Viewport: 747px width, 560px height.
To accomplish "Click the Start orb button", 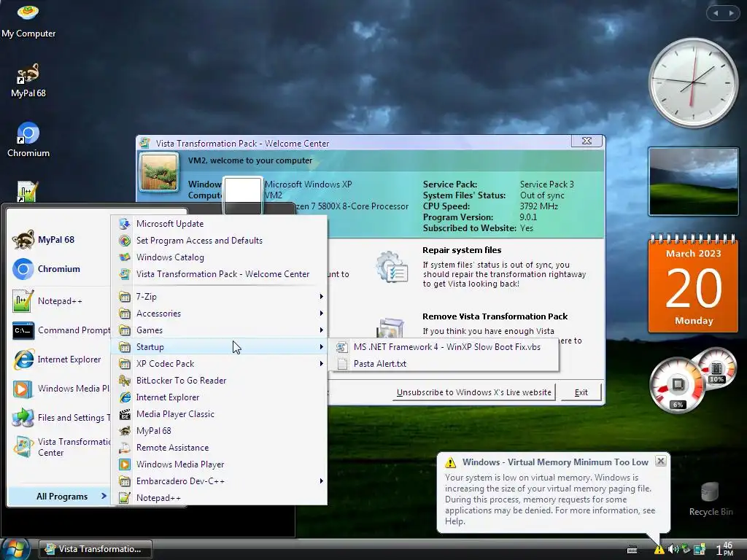I will click(15, 549).
